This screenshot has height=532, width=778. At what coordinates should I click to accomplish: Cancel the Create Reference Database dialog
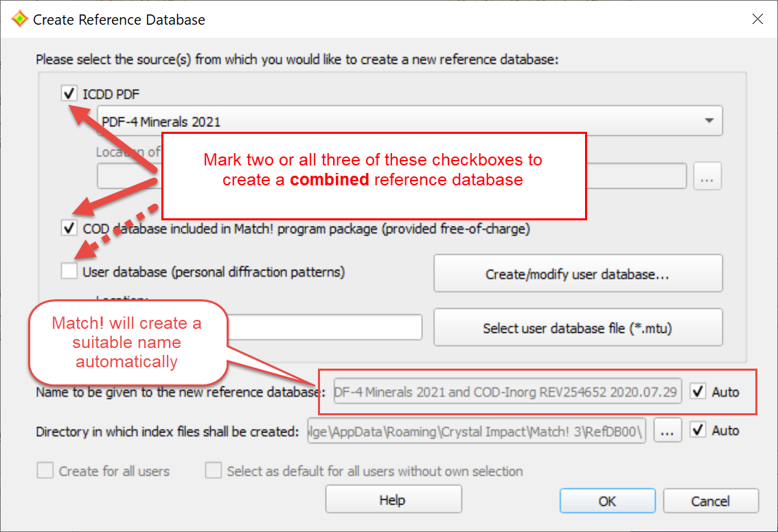(x=711, y=500)
